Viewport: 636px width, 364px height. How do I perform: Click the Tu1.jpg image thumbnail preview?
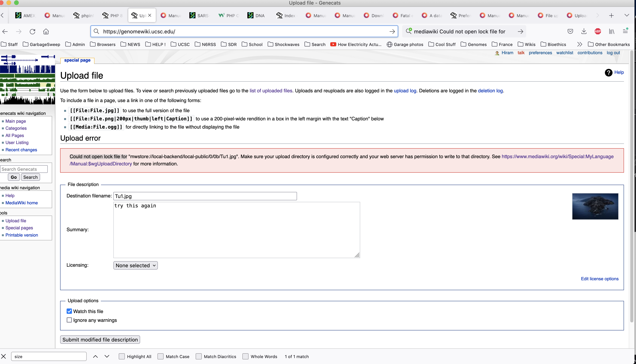pyautogui.click(x=595, y=206)
